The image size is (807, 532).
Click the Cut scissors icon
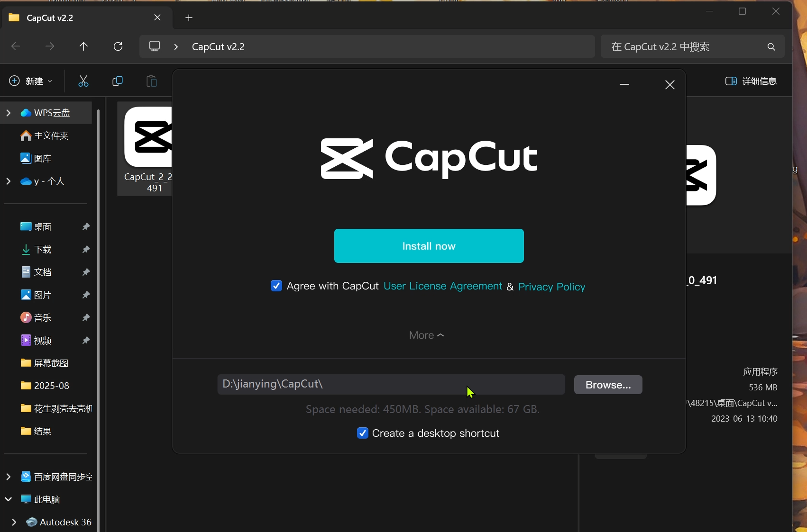pos(83,81)
